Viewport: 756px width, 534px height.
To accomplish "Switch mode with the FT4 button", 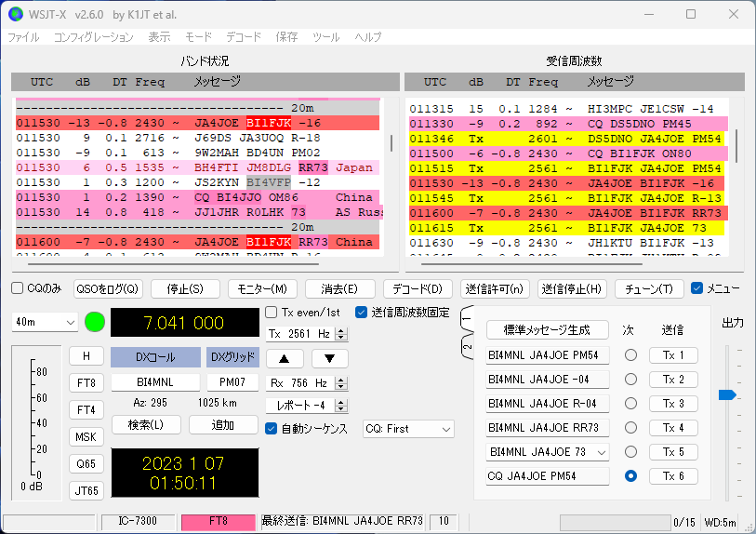I will pos(86,410).
